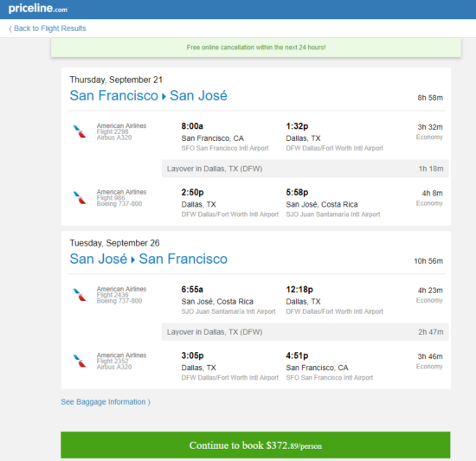This screenshot has width=476, height=461.
Task: Select the San Francisco to San José heading
Action: (x=149, y=95)
